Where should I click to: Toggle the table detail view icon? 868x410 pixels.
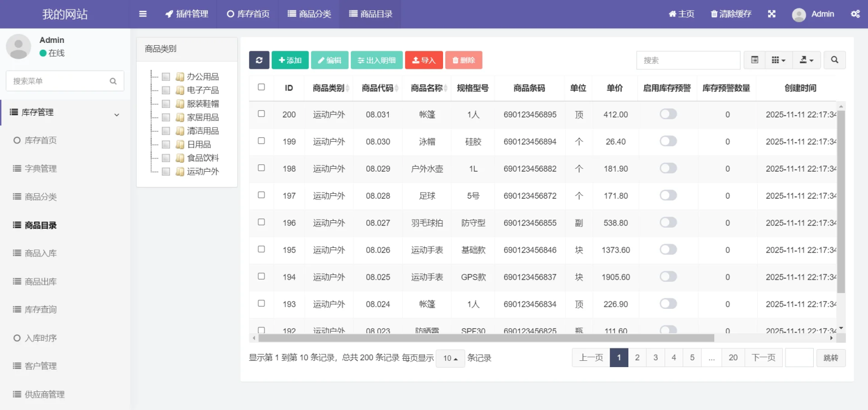[754, 60]
